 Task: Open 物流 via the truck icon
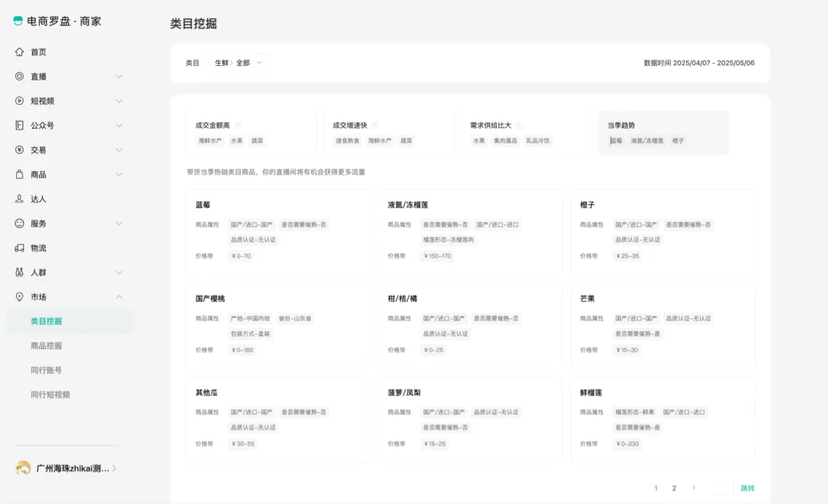point(19,247)
